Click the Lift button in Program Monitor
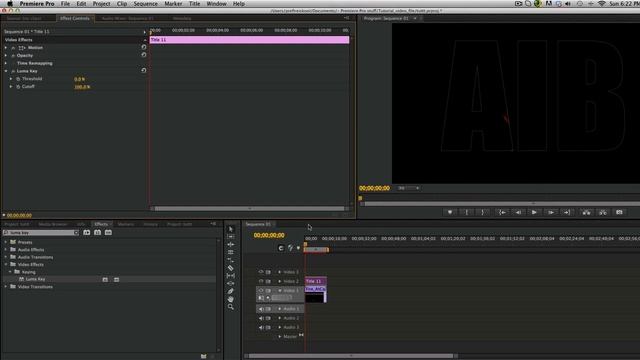Image resolution: width=640 pixels, height=360 pixels. [x=586, y=212]
